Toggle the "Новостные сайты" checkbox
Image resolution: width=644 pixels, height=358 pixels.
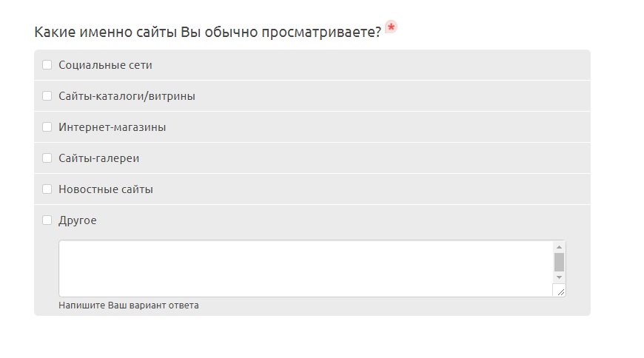pos(47,189)
